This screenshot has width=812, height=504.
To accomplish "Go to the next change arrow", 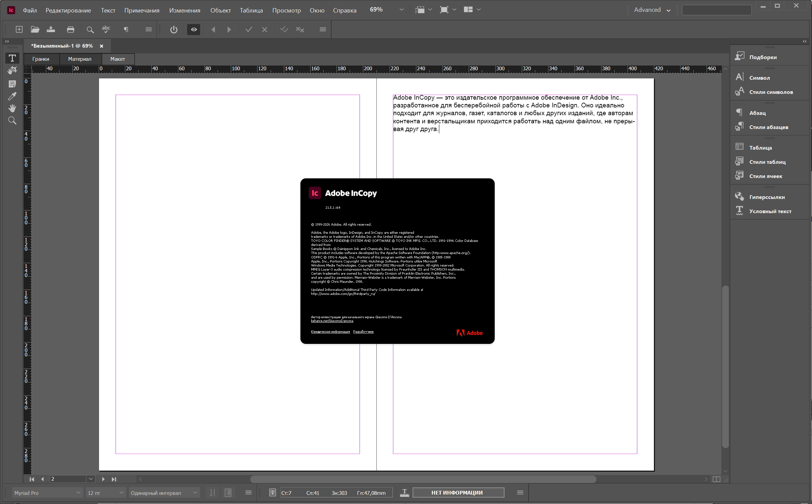I will pyautogui.click(x=229, y=30).
